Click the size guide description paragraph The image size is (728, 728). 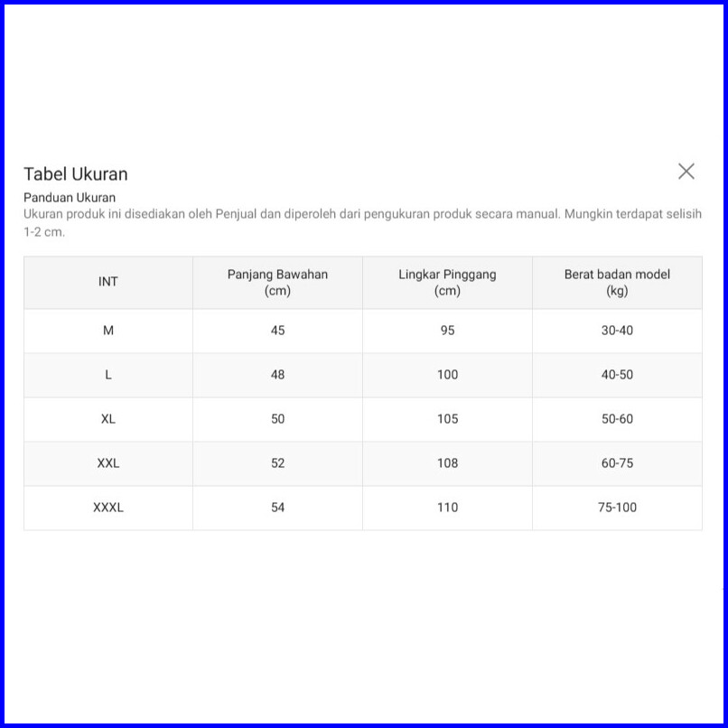point(361,222)
